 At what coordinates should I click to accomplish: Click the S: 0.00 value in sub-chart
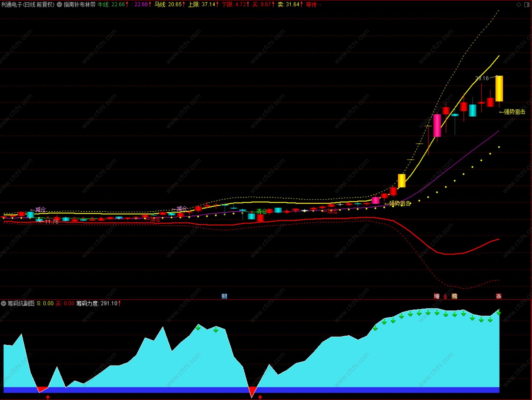45,303
